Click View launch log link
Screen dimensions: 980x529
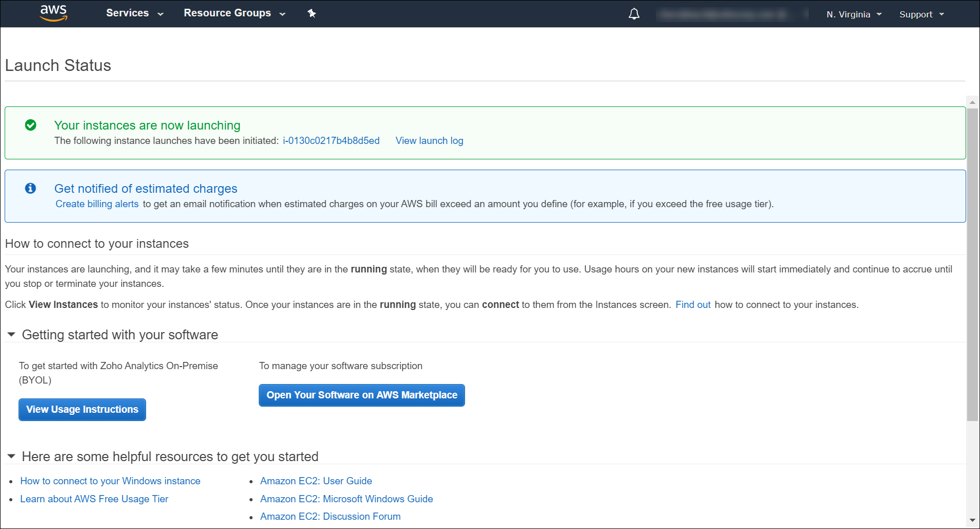429,141
